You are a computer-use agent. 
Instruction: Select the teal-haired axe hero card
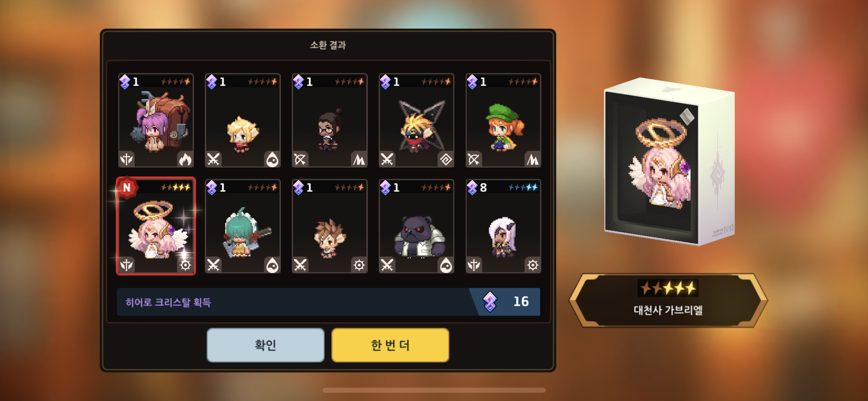(243, 226)
